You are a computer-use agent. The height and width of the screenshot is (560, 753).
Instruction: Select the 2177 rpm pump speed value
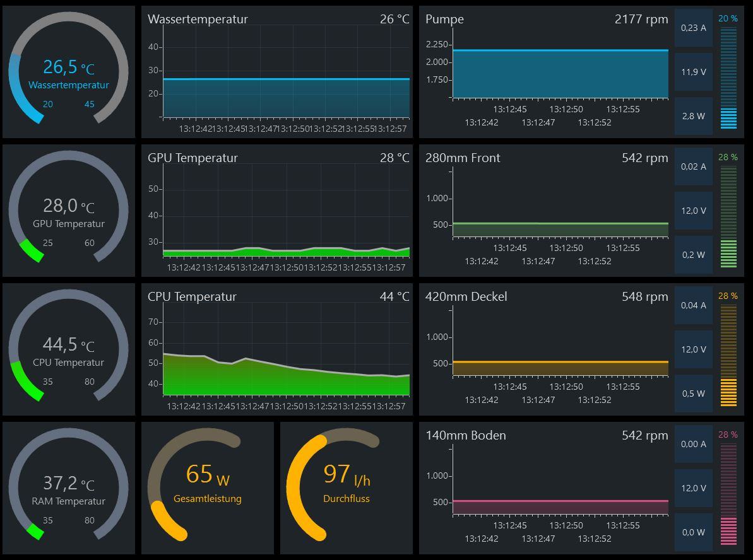(641, 19)
